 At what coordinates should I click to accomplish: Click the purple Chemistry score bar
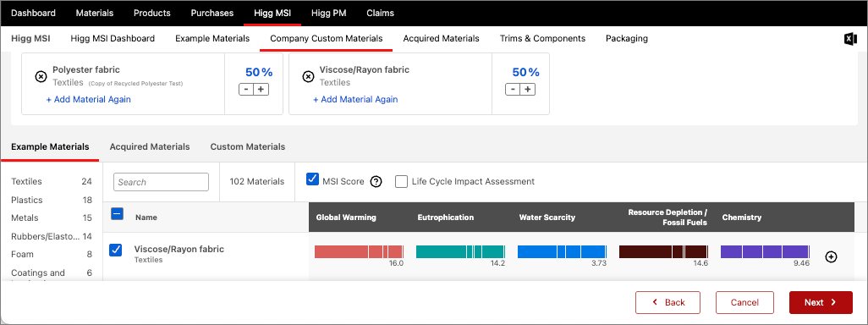[765, 252]
